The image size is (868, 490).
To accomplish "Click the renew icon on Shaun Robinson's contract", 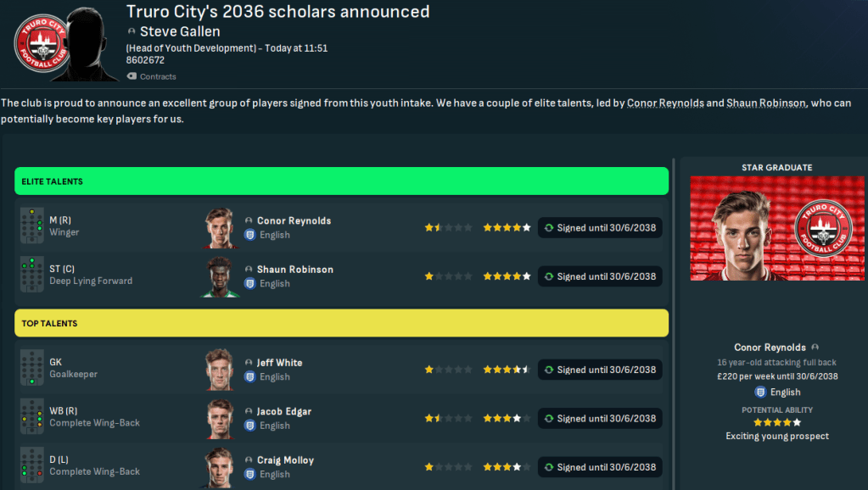I will tap(548, 276).
